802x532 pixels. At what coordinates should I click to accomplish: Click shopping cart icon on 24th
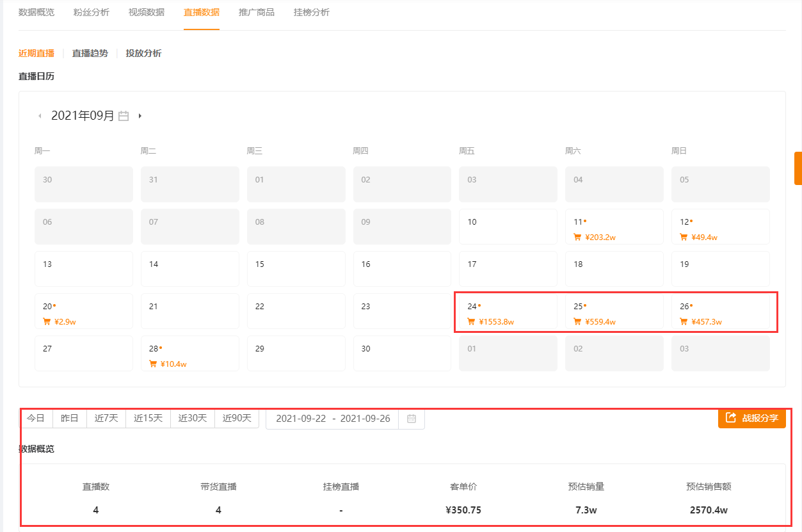[471, 322]
